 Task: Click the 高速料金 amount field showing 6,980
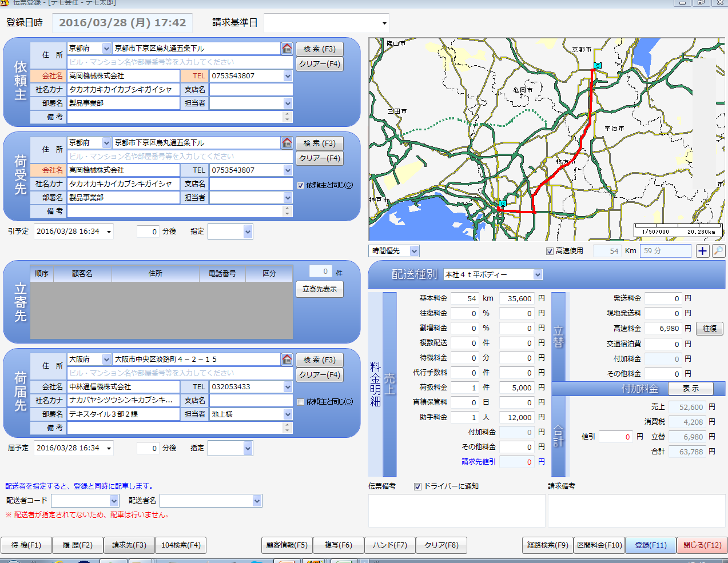tap(663, 329)
